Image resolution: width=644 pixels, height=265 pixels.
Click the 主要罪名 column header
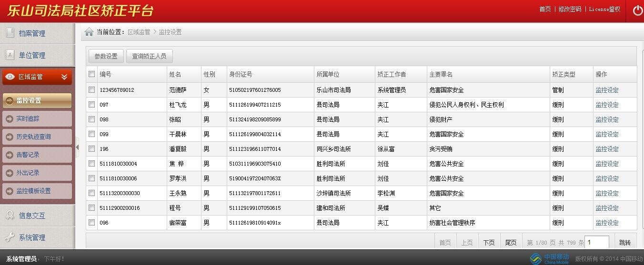click(441, 74)
